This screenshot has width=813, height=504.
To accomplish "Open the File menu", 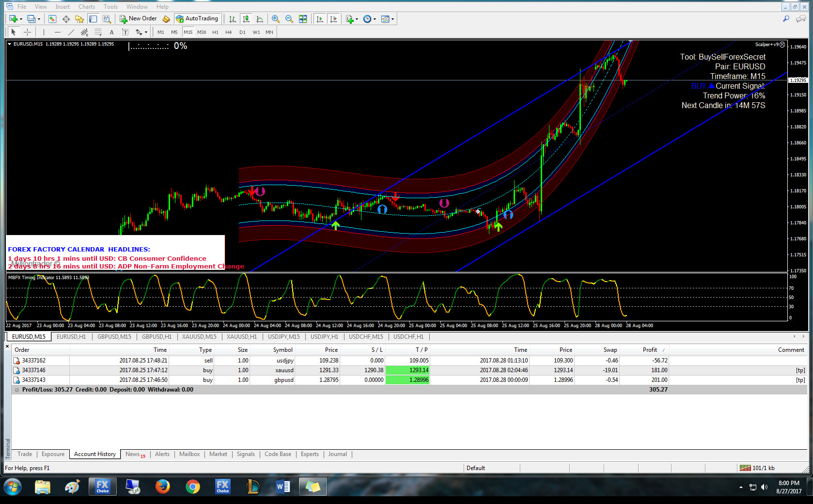I will point(22,7).
